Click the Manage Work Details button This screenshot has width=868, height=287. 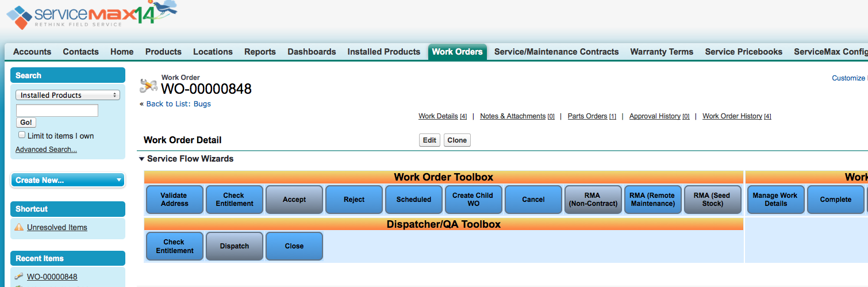776,200
